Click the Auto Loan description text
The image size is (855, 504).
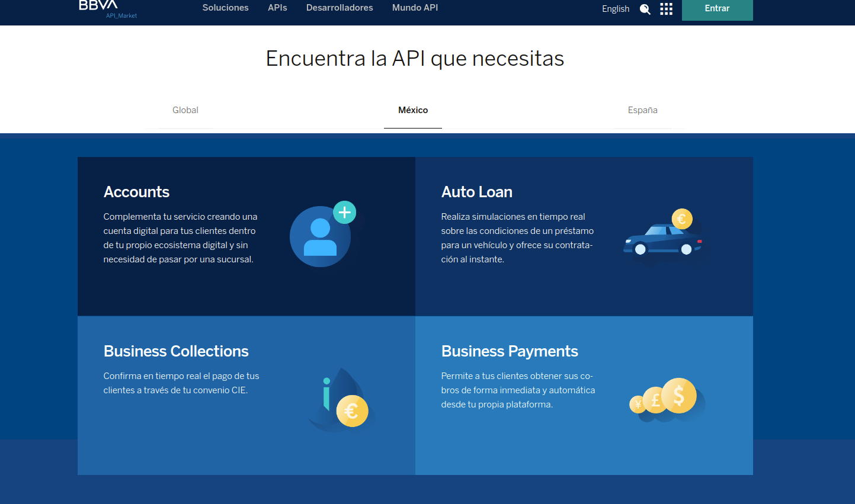point(517,238)
